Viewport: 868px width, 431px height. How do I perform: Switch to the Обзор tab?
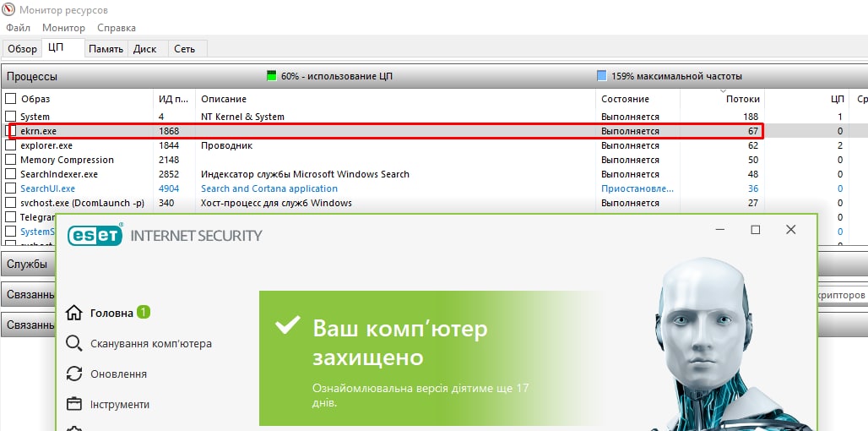22,49
